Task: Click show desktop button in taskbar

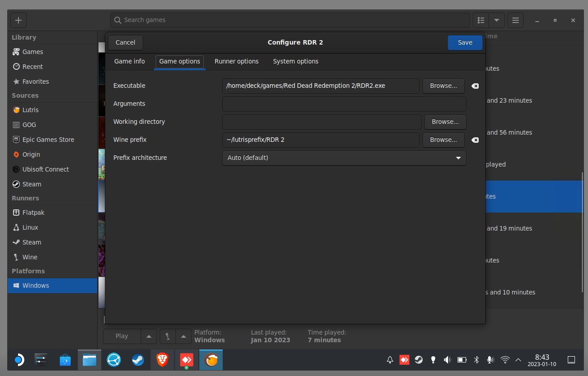Action: (x=571, y=360)
